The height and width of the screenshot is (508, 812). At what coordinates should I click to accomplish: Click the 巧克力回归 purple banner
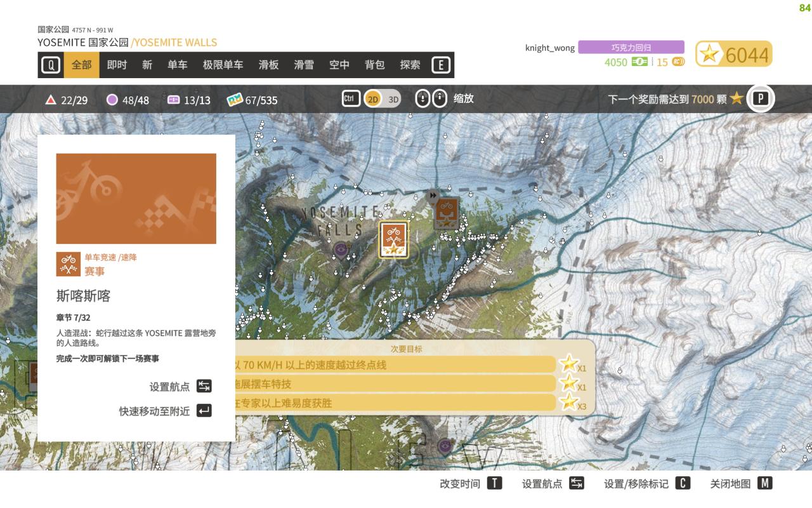coord(631,47)
